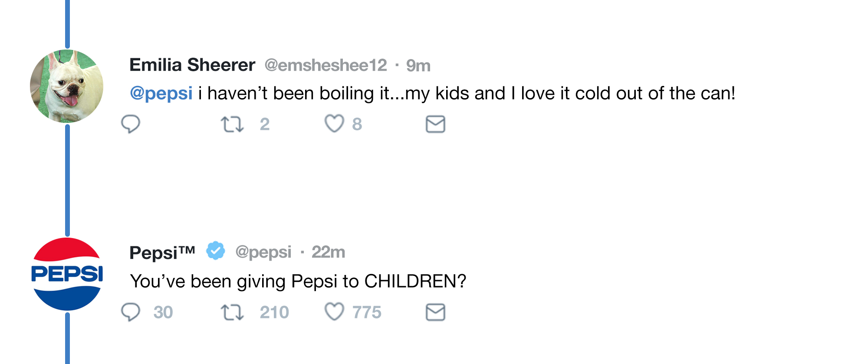Retweet the Pepsi tweet
868x364 pixels.
click(232, 312)
